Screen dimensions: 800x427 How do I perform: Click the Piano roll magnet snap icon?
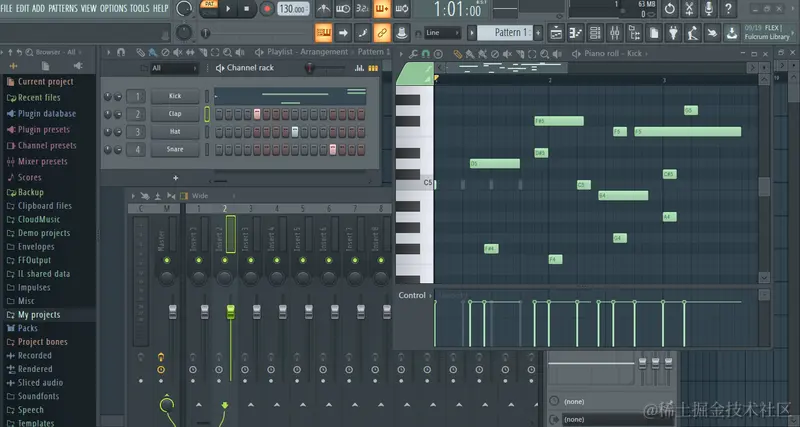(426, 54)
